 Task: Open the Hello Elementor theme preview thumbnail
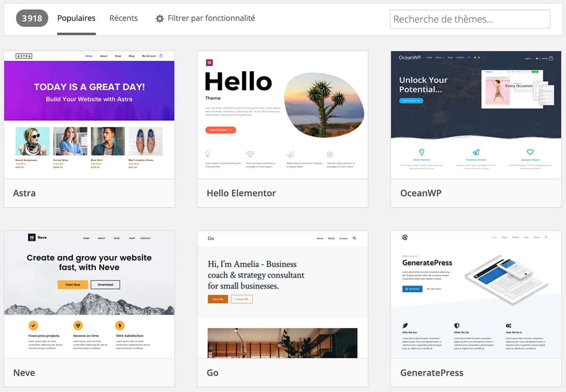(283, 115)
